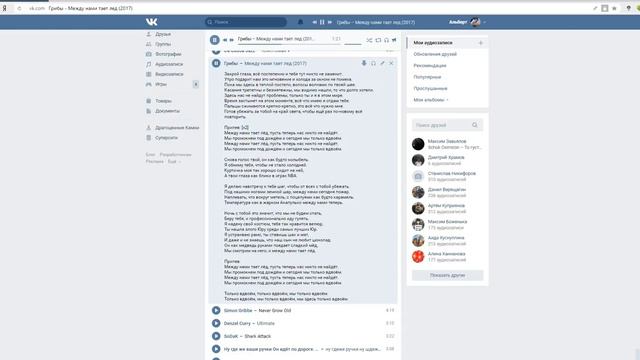The image size is (640, 360).
Task: Click previous track arrow in audio player
Action: click(224, 40)
